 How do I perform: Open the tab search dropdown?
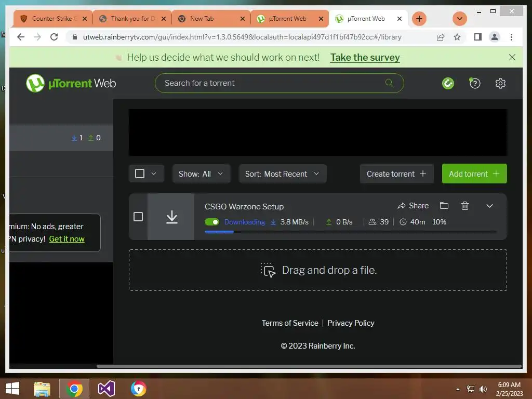point(459,19)
